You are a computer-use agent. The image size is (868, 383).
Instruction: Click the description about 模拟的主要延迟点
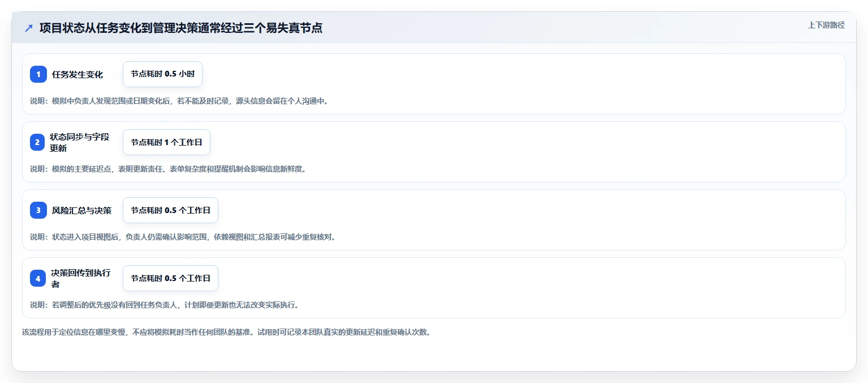[168, 169]
